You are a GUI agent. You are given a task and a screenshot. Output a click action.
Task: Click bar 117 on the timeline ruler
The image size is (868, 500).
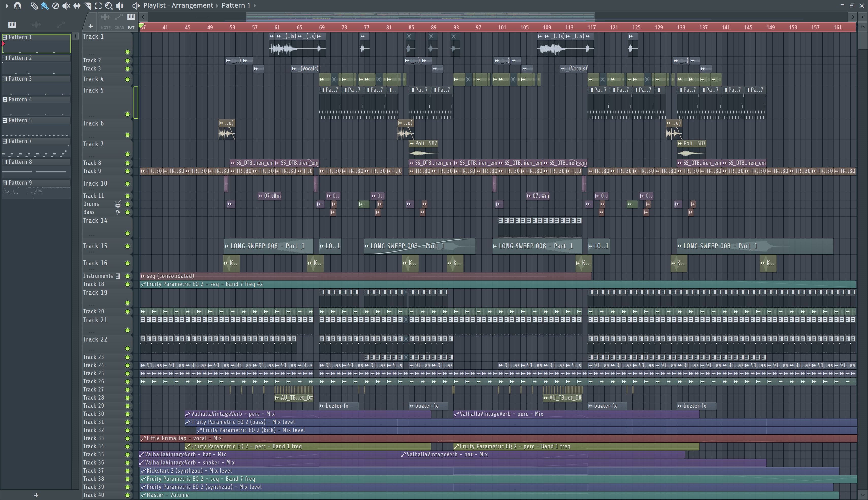[x=591, y=27]
